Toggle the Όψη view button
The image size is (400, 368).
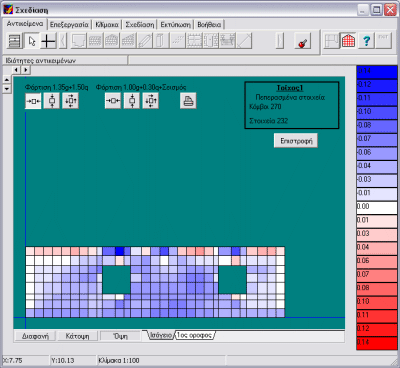(120, 336)
